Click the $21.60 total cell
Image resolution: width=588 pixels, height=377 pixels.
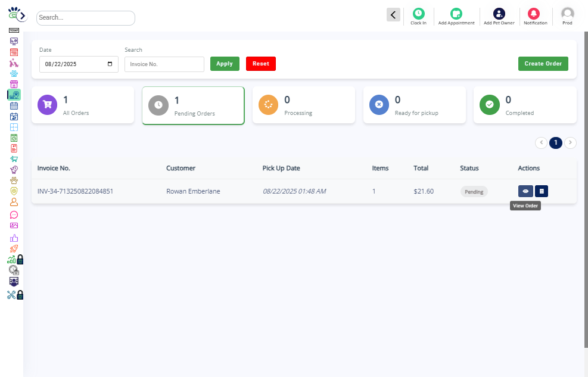[x=424, y=191]
